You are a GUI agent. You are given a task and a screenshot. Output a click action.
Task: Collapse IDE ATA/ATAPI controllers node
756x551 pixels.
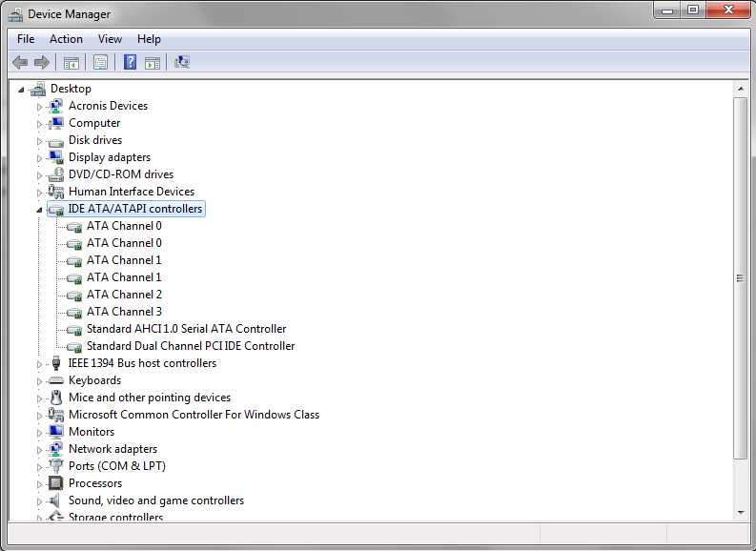tap(39, 210)
